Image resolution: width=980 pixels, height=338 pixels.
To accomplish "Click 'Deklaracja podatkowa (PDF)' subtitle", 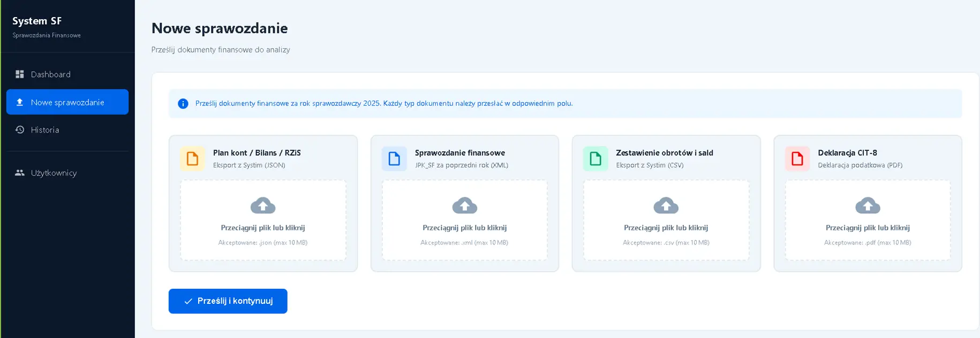I will [860, 165].
